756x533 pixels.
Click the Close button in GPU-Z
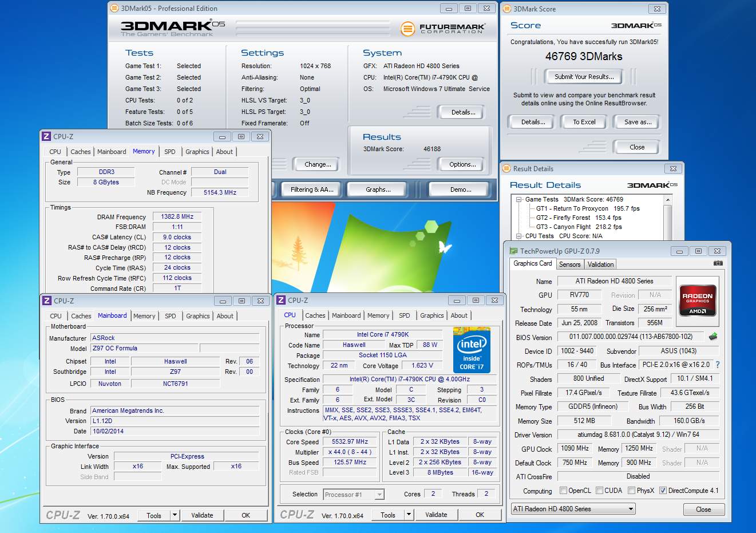click(x=703, y=510)
